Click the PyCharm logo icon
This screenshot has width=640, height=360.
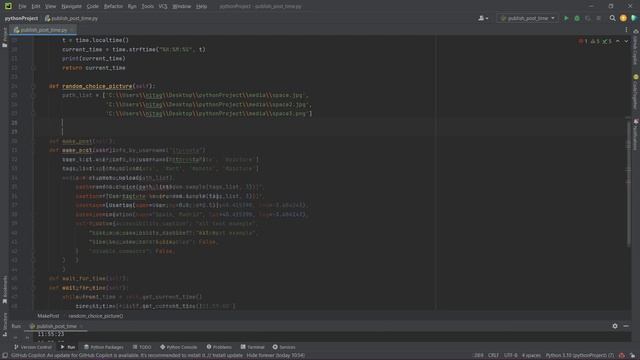pyautogui.click(x=8, y=6)
